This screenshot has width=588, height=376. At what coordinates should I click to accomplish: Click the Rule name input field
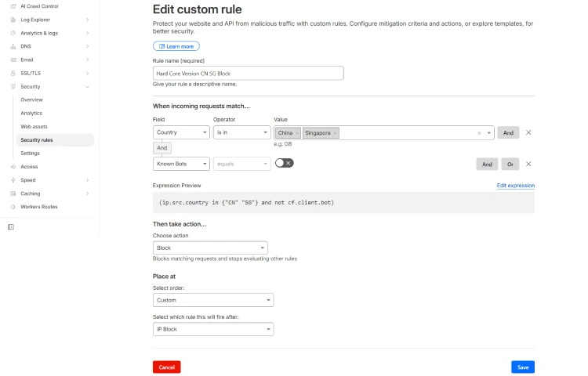tap(249, 74)
